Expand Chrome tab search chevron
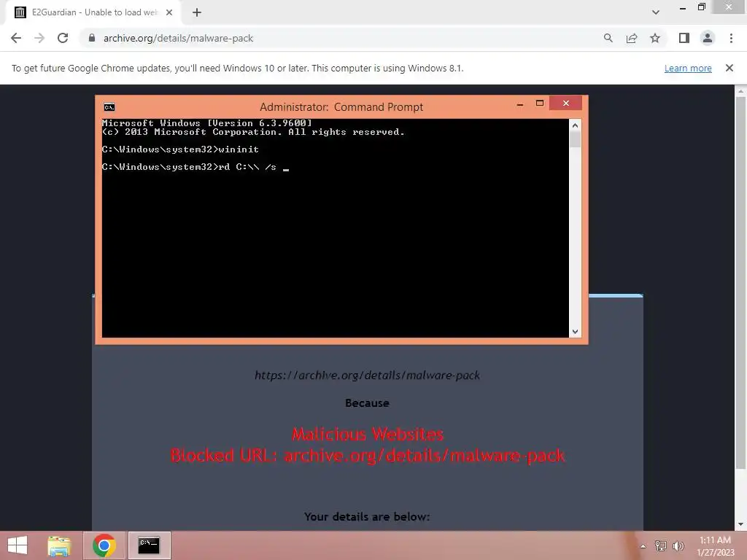Viewport: 747px width, 560px height. [x=656, y=12]
